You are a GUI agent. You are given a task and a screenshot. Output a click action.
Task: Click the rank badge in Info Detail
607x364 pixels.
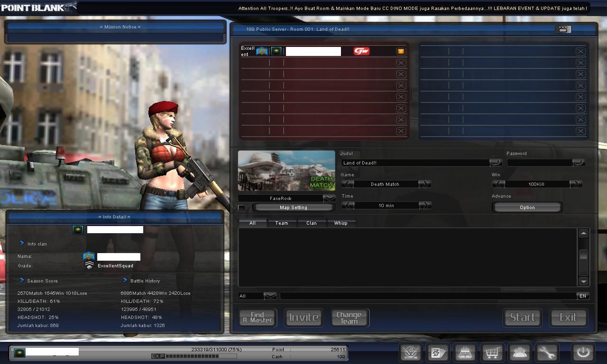click(x=78, y=230)
